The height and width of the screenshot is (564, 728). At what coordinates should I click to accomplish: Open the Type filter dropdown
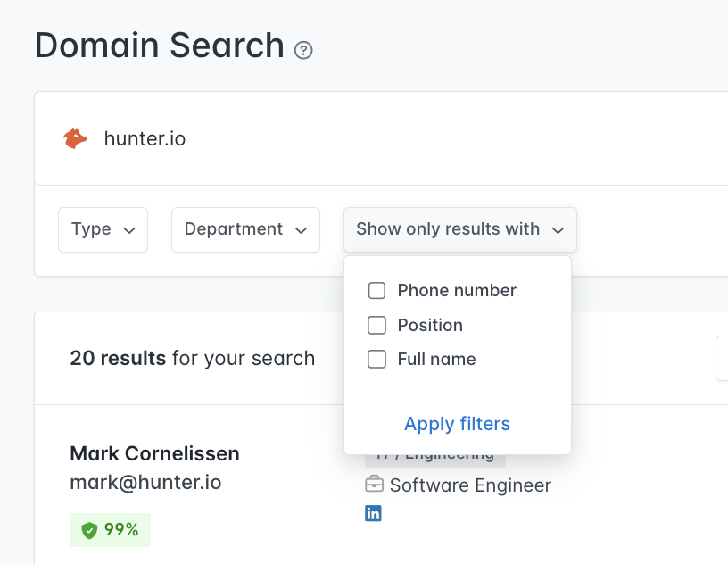coord(103,229)
